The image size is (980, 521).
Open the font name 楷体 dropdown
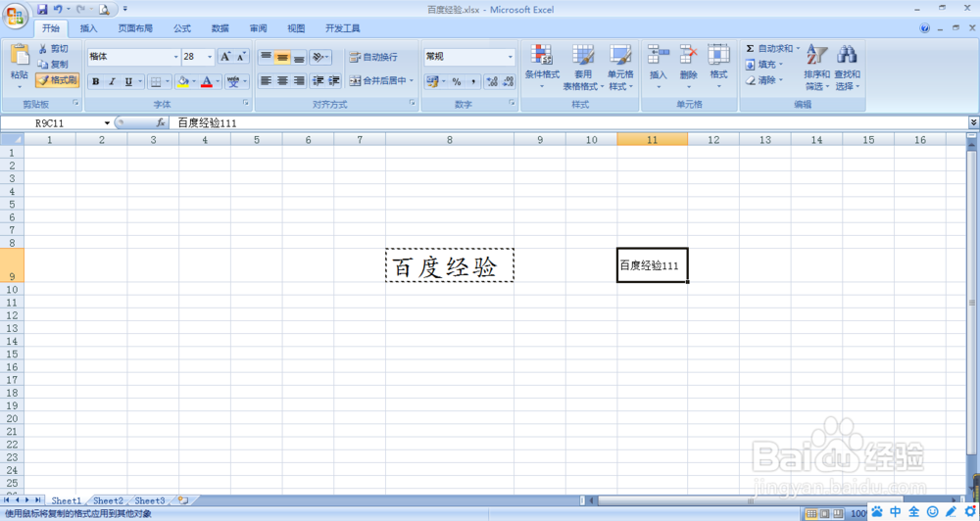[x=175, y=57]
